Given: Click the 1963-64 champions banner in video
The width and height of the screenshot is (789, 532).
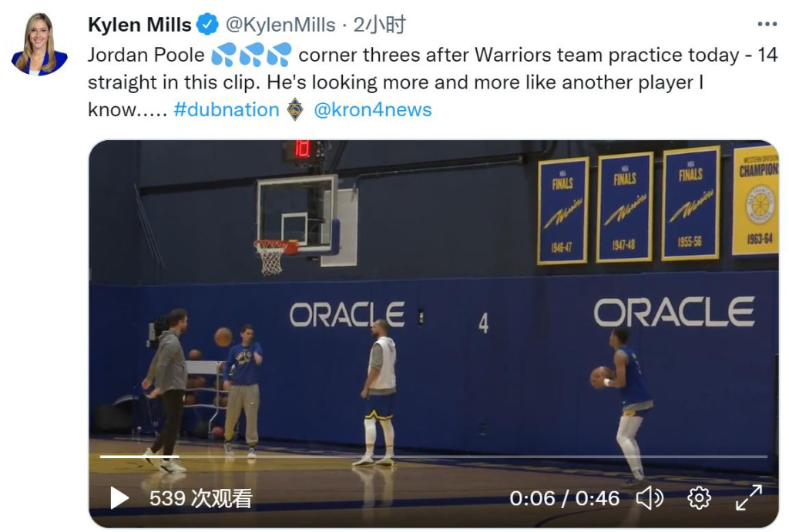Looking at the screenshot, I should click(x=754, y=200).
